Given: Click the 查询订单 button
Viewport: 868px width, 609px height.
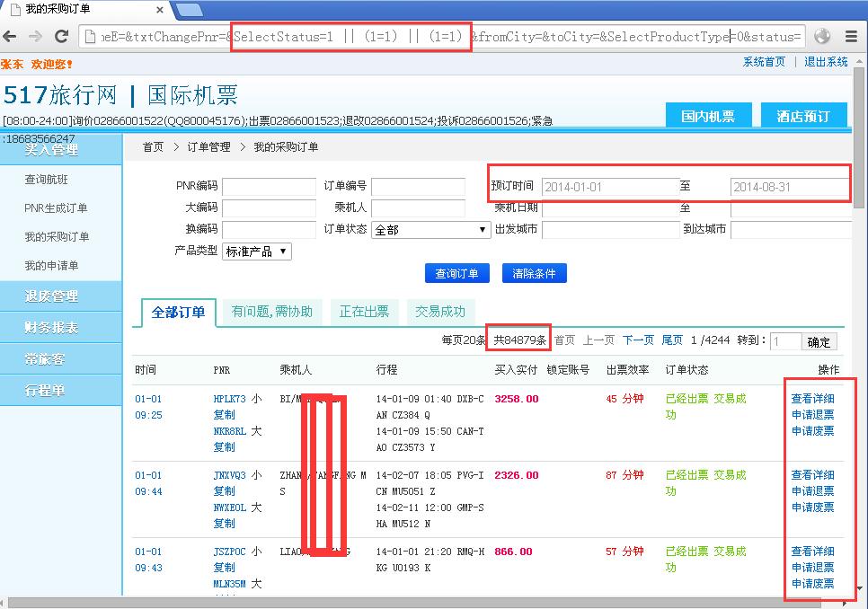Looking at the screenshot, I should (x=457, y=273).
